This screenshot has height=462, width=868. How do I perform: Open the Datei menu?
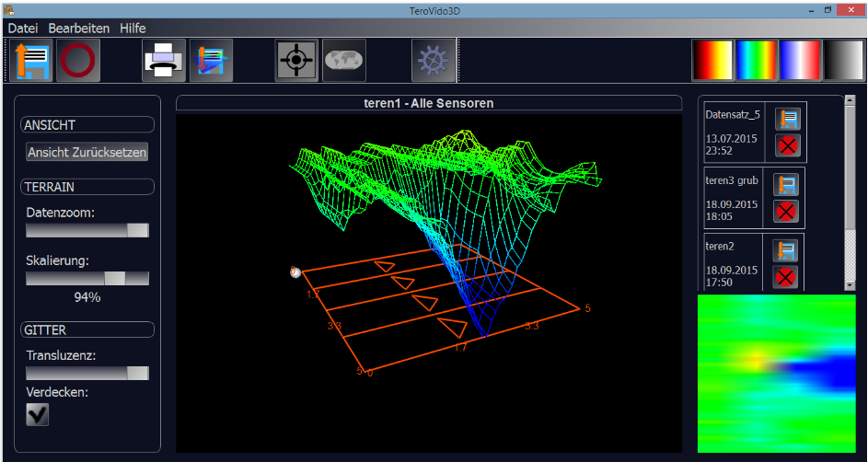tap(22, 29)
